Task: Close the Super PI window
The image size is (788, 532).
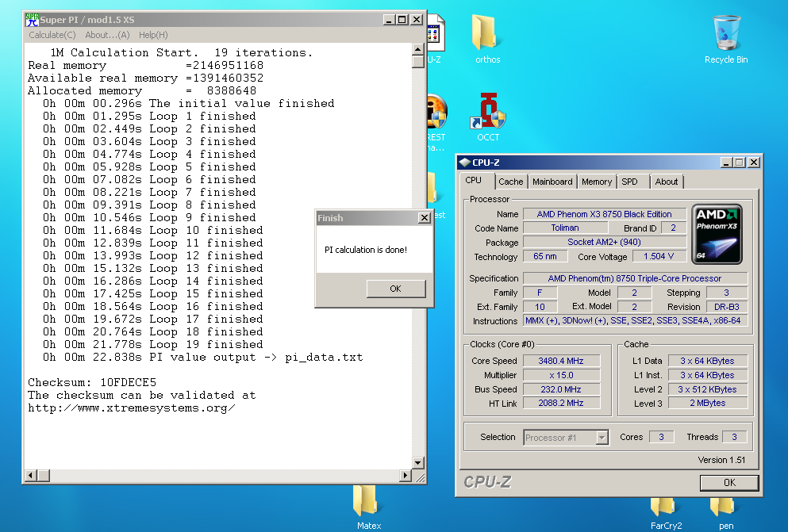Action: 417,20
